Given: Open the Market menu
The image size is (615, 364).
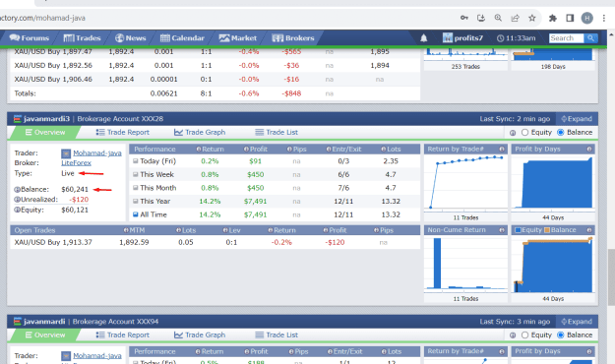Looking at the screenshot, I should [x=238, y=38].
